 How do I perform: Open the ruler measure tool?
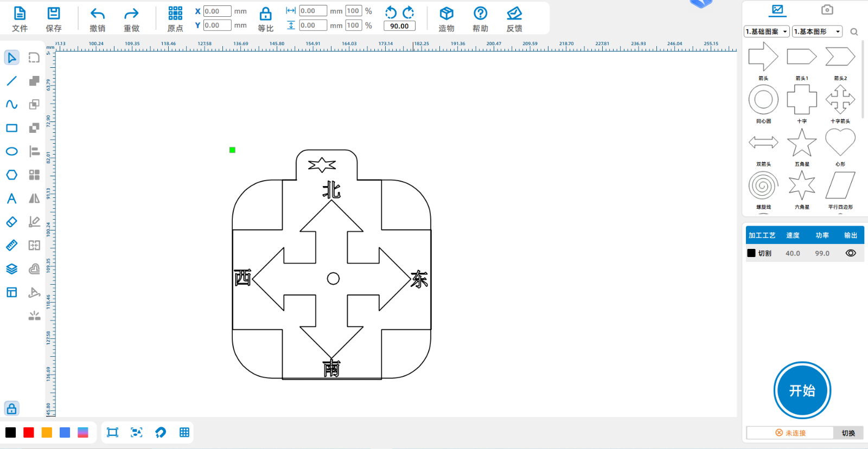click(x=11, y=245)
